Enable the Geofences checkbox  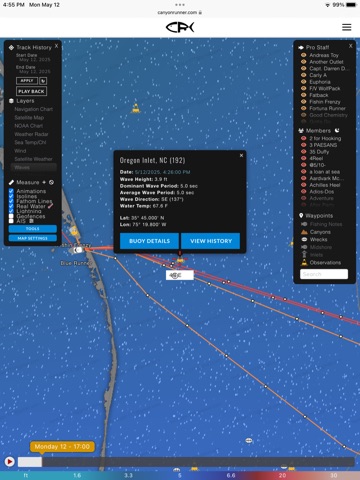pos(11,216)
